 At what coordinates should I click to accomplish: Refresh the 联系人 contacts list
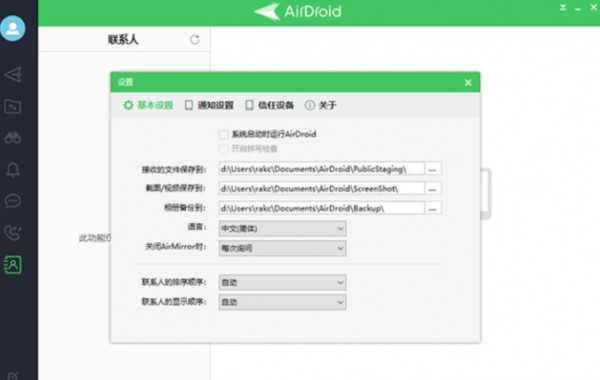(x=195, y=39)
